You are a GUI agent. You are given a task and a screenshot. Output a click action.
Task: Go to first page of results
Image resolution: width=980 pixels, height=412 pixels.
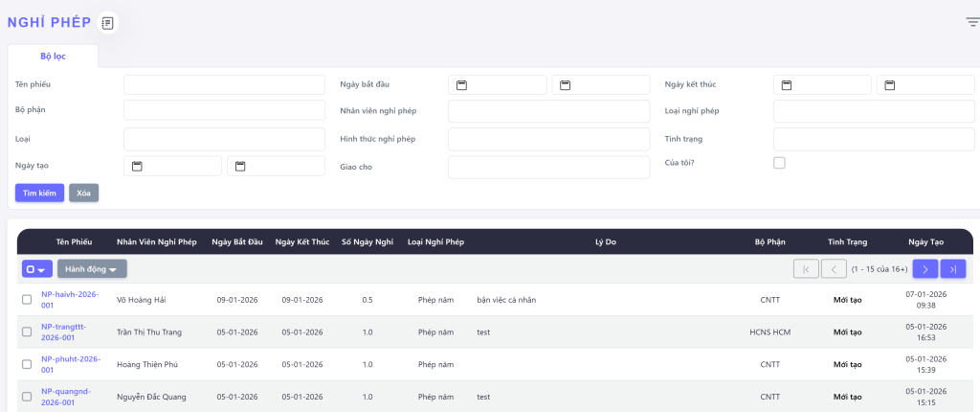pos(806,269)
